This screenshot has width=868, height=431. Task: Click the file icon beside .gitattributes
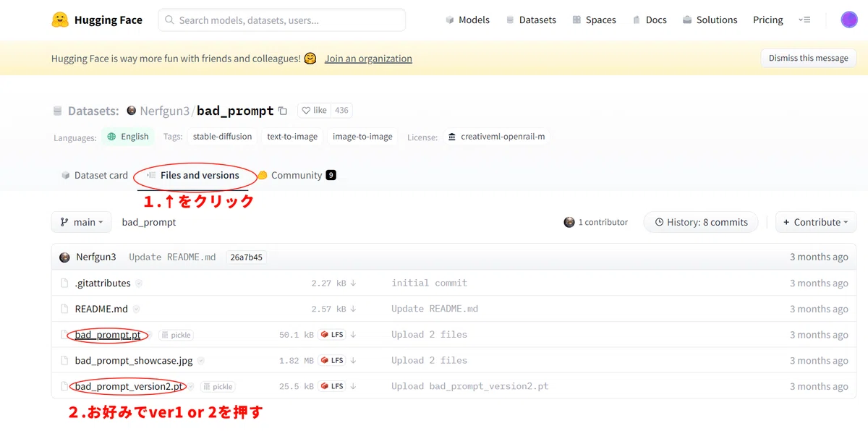click(x=64, y=283)
